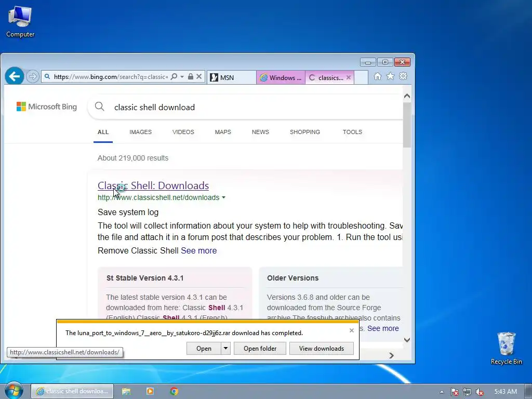Open the address bar autocomplete dropdown arrow
The height and width of the screenshot is (399, 532).
[x=182, y=77]
